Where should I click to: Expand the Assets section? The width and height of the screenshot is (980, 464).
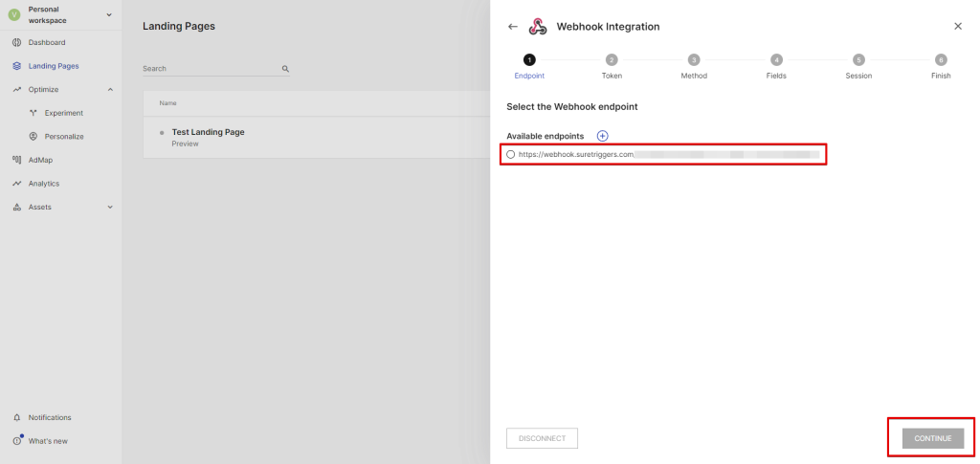tap(110, 207)
